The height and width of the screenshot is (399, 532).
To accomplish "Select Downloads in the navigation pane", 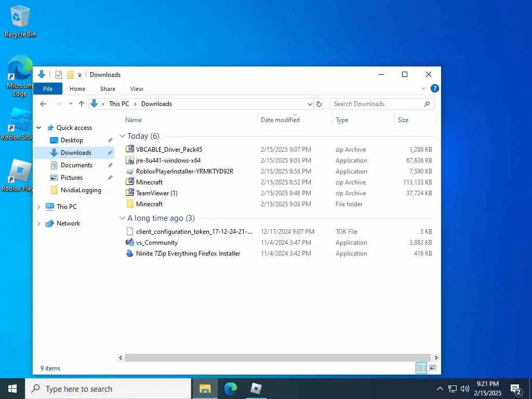I will tap(76, 153).
